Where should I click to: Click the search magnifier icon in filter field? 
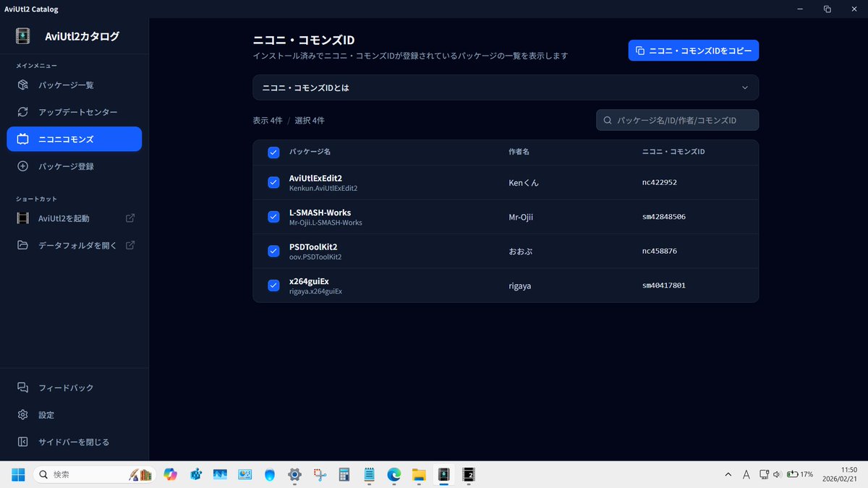[608, 120]
